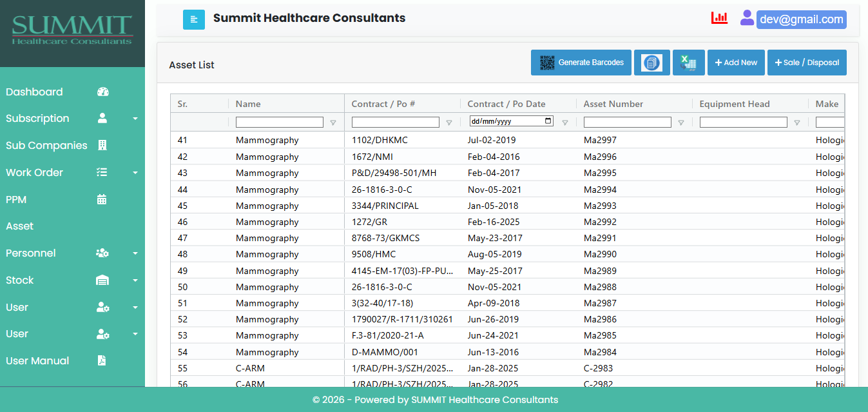Expand the Work Order menu caret

click(x=135, y=173)
